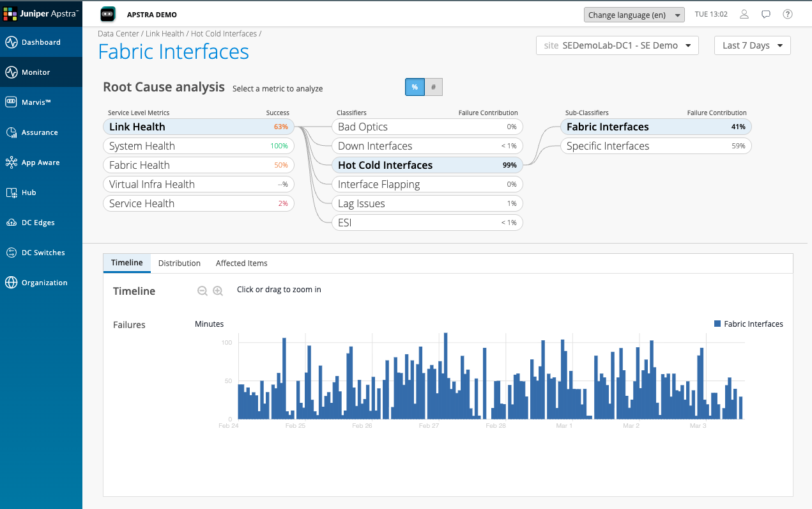Switch to the Distribution tab
Viewport: 812px width, 509px height.
(x=179, y=263)
